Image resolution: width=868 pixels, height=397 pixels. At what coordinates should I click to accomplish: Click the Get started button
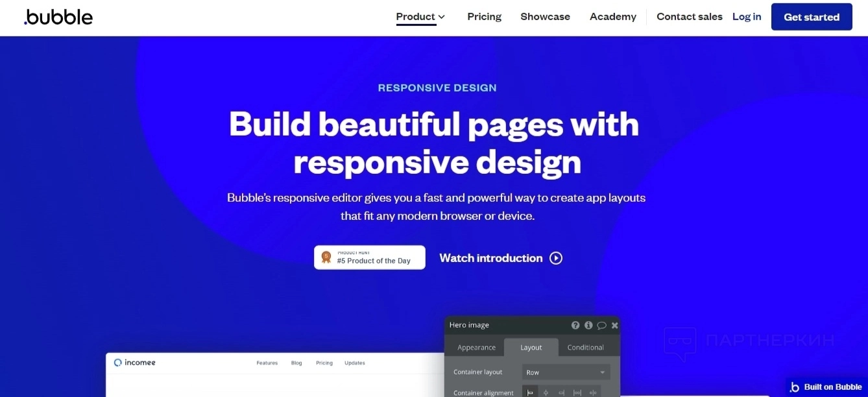click(x=812, y=17)
